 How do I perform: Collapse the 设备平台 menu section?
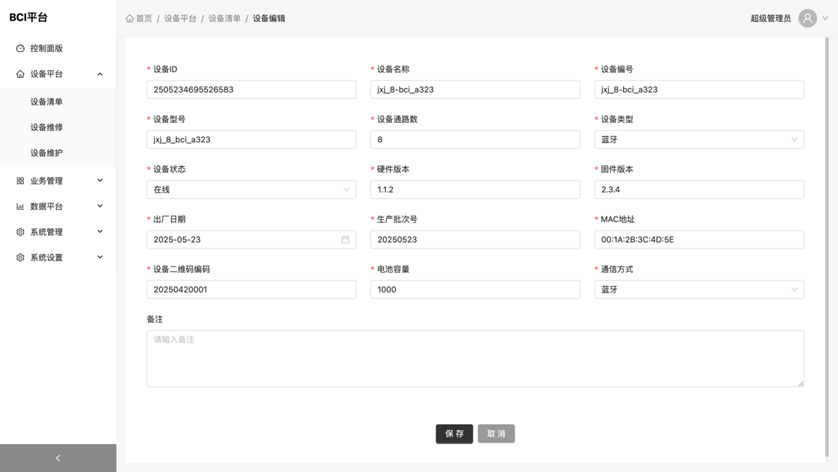coord(99,74)
